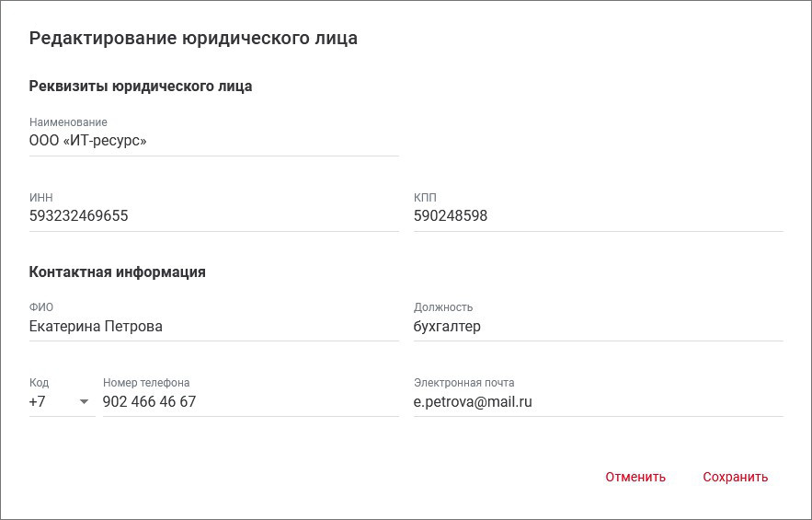This screenshot has width=812, height=520.
Task: Click the Контактная информация section heading
Action: (118, 272)
